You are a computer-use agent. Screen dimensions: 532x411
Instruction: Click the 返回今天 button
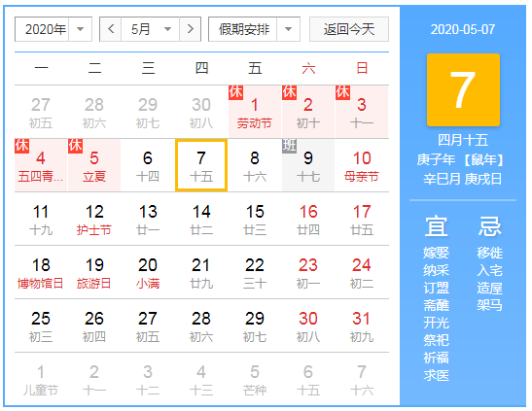[349, 29]
